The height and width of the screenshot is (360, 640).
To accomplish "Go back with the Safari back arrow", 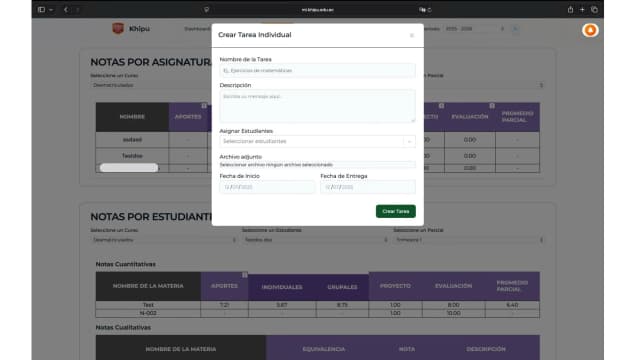I will click(x=66, y=10).
